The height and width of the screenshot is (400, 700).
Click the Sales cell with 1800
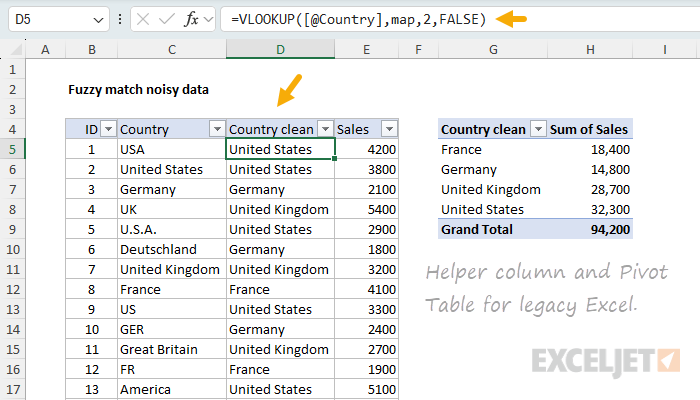(x=367, y=249)
